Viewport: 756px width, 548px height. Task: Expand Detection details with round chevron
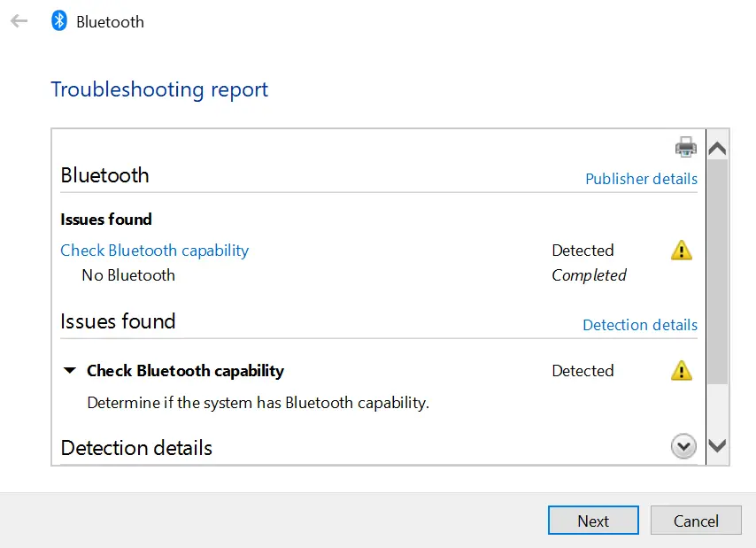point(683,446)
